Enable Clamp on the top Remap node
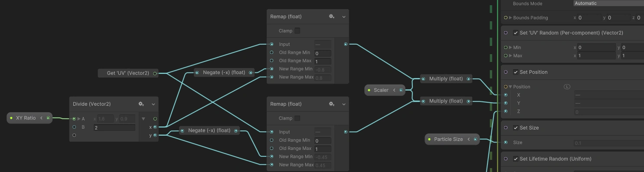 [x=297, y=31]
